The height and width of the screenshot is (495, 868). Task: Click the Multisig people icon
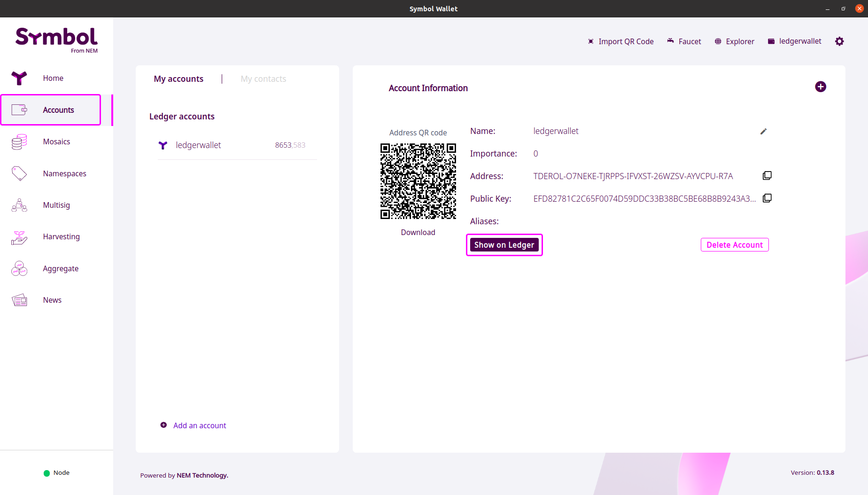point(19,205)
